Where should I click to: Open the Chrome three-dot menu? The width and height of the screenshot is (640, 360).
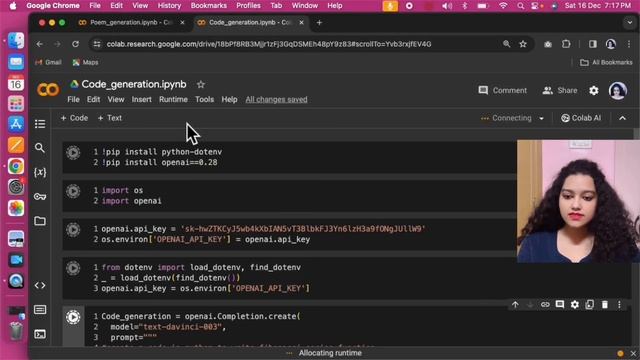pos(629,44)
